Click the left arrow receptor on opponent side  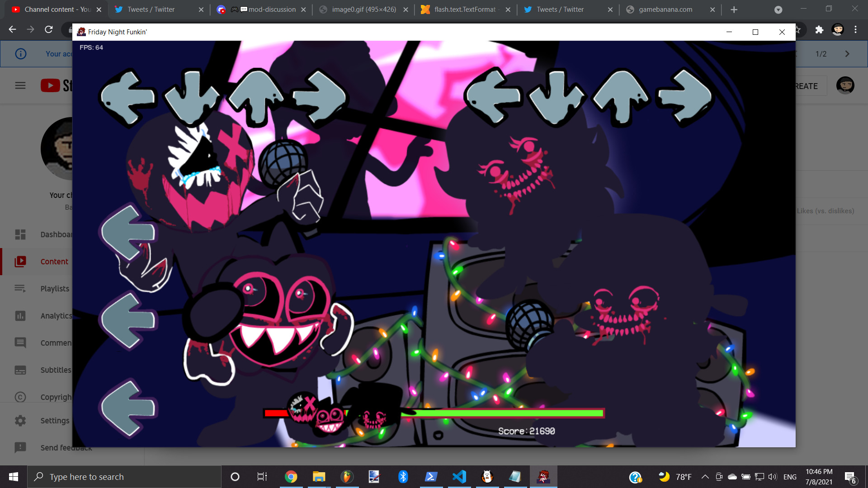tap(128, 97)
